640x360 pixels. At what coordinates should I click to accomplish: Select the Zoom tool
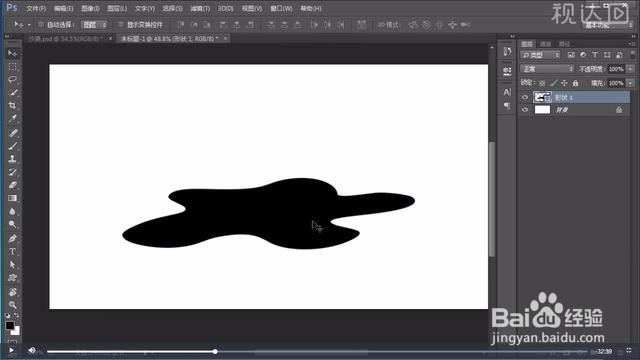tap(12, 304)
